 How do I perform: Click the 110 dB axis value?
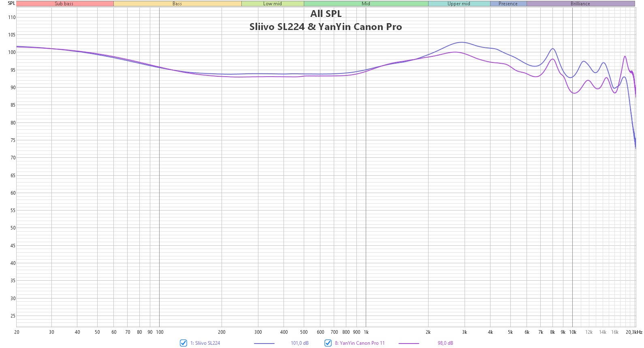[x=12, y=17]
